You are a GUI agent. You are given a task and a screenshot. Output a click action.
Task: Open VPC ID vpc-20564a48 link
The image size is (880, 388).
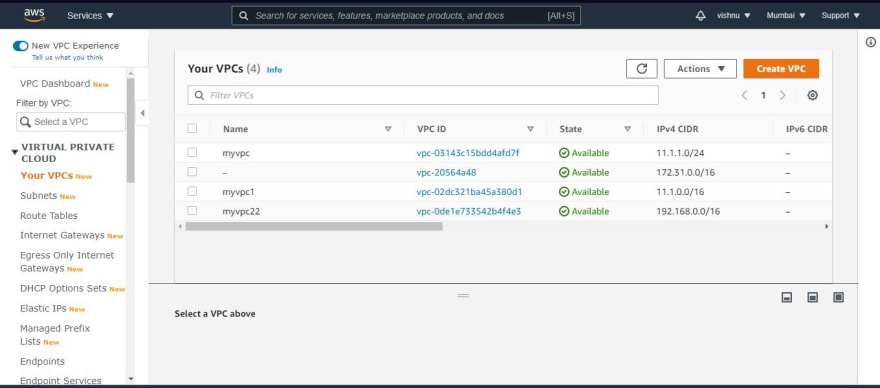446,172
